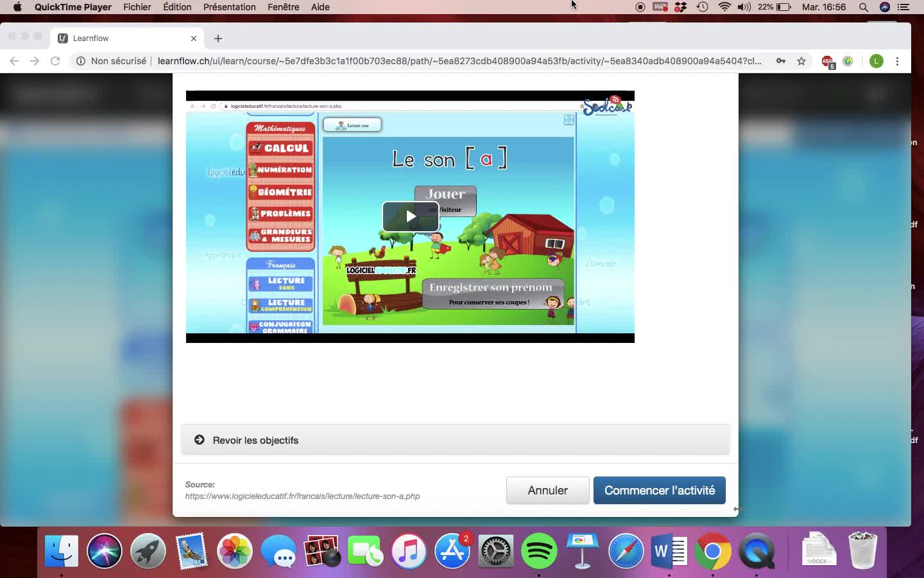The image size is (924, 578).
Task: Click the Adblock extension icon
Action: [x=828, y=62]
